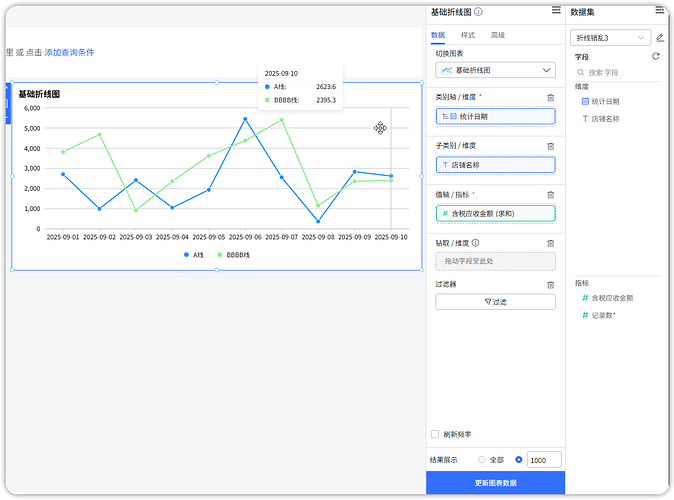The image size is (674, 500).
Task: Open the 切换图表 chart type dropdown
Action: [x=495, y=70]
